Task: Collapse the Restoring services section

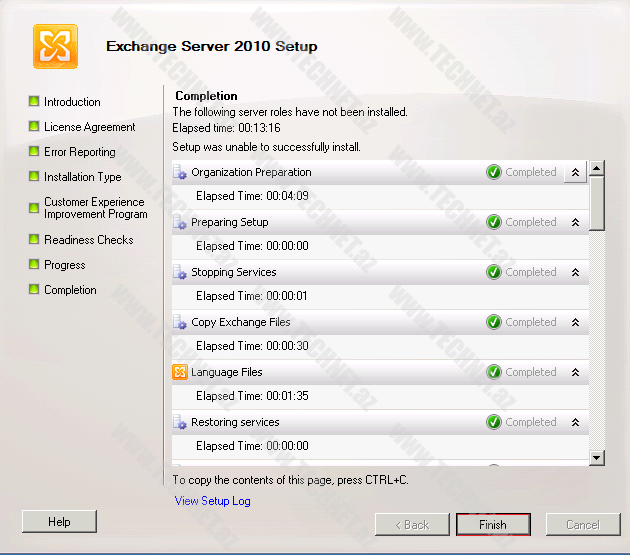Action: point(575,422)
